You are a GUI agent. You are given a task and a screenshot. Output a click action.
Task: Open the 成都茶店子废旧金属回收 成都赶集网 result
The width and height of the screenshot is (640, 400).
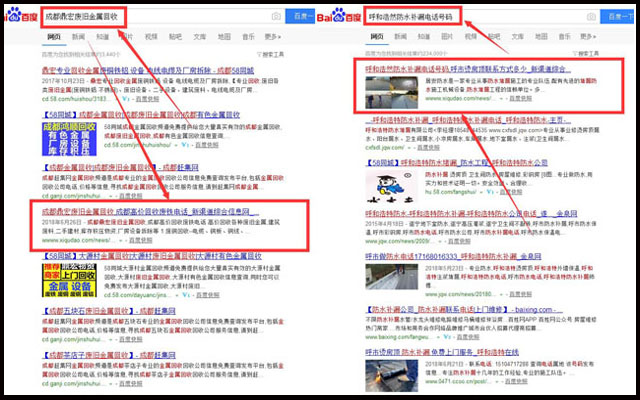109,355
